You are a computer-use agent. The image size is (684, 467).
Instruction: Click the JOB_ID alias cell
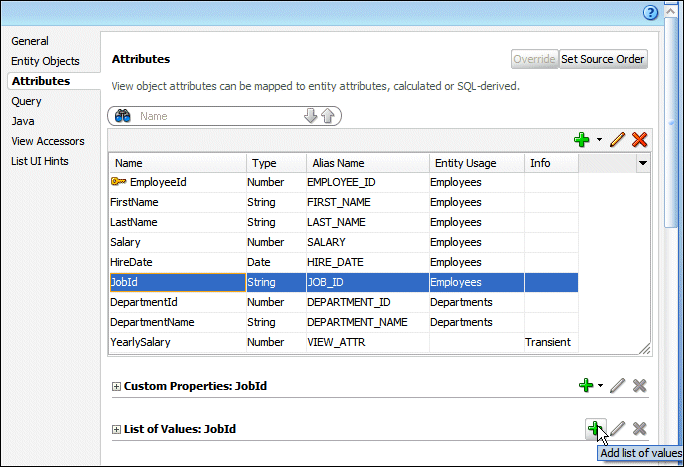[x=368, y=283]
